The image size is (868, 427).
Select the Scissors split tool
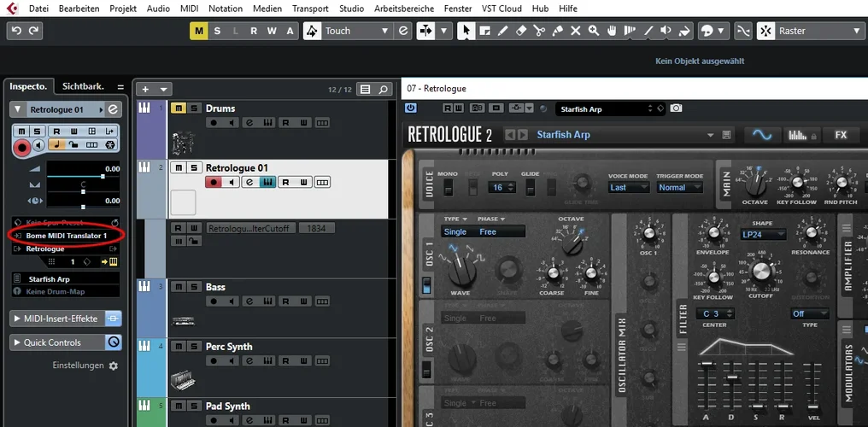tap(539, 31)
